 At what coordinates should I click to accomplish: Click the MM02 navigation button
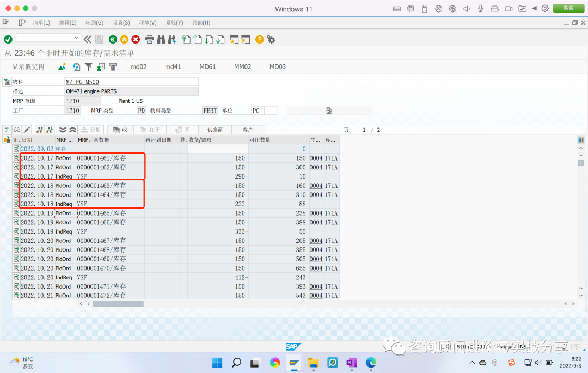pyautogui.click(x=243, y=67)
